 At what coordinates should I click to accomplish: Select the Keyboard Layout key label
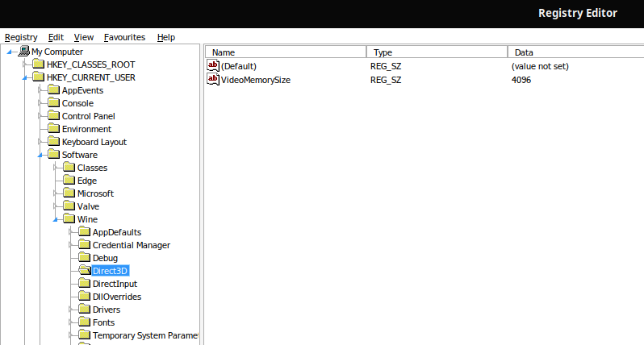(x=94, y=142)
